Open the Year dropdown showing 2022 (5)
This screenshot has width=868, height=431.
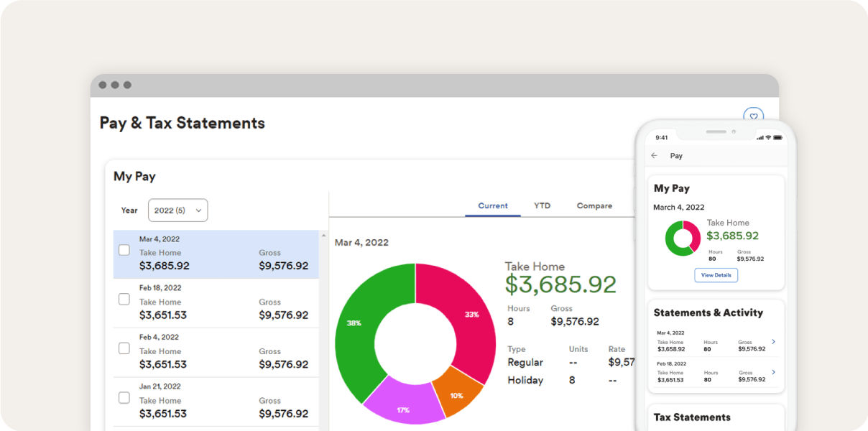[x=177, y=210]
